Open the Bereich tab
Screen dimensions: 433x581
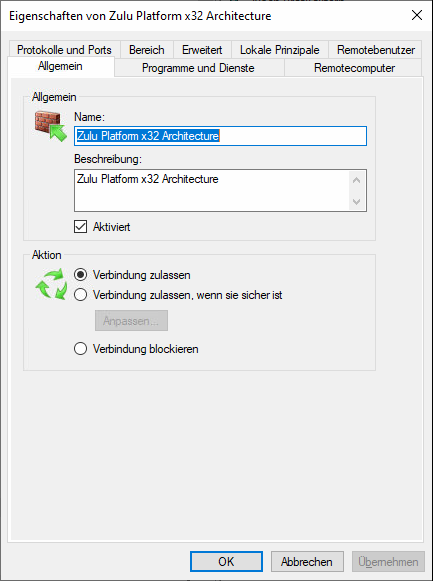coord(147,50)
